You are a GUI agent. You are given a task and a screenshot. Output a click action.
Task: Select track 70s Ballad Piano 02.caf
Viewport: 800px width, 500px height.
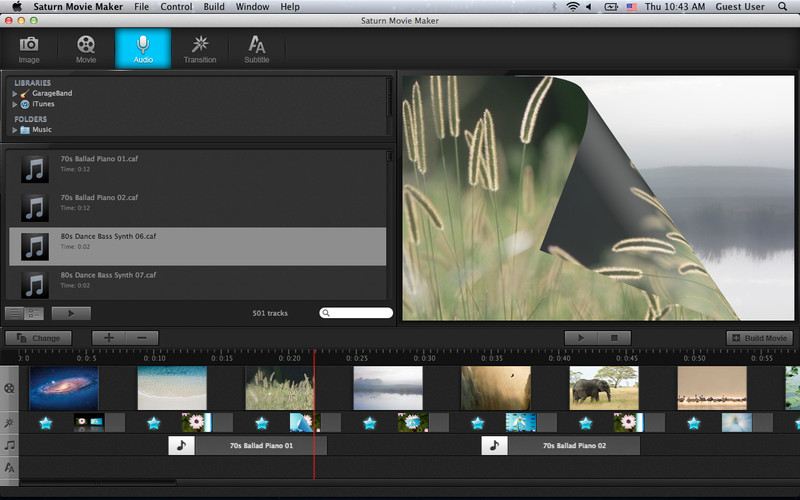tap(197, 208)
